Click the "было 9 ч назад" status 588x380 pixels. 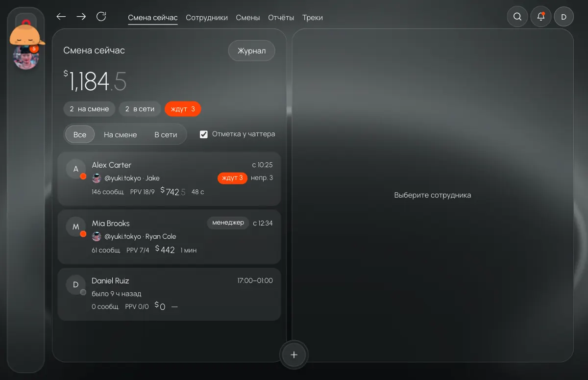117,294
